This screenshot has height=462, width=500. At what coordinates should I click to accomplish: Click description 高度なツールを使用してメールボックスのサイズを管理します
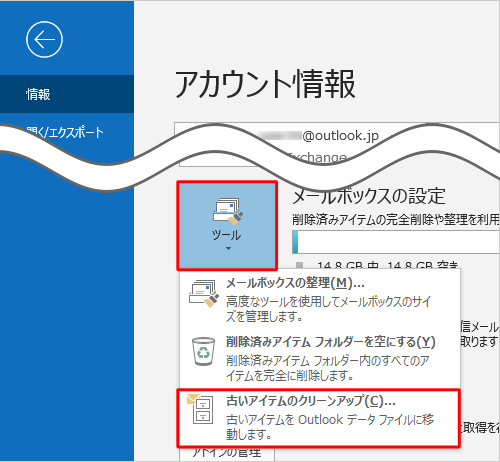(329, 309)
